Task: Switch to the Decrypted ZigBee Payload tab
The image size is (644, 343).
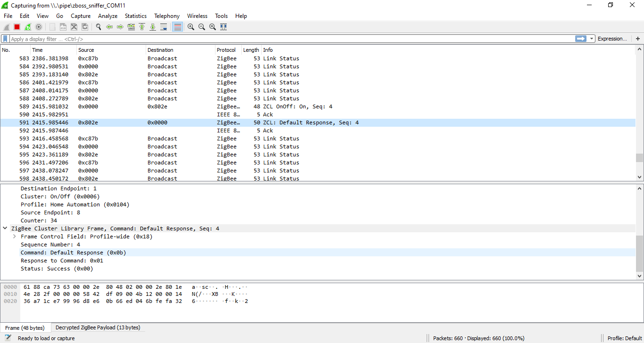Action: click(97, 327)
